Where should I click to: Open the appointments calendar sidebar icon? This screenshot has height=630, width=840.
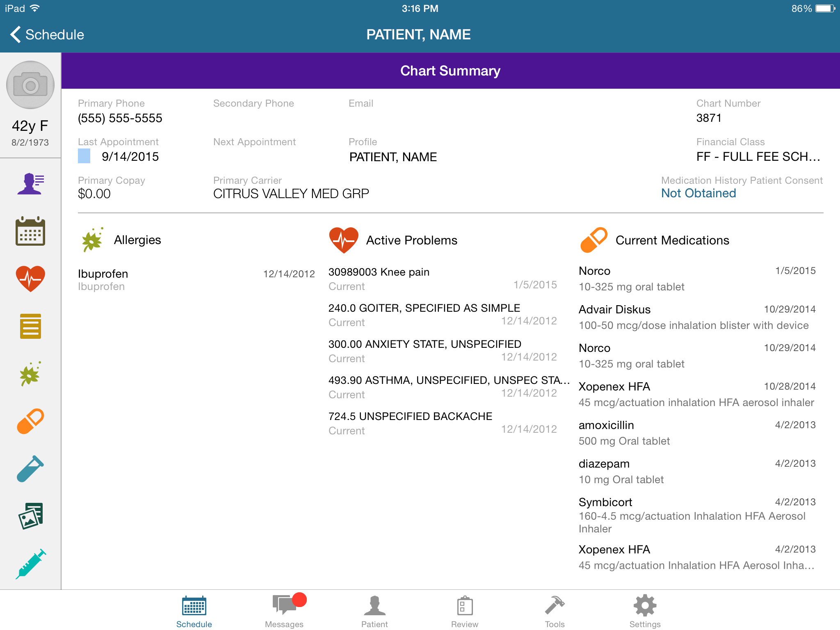(x=30, y=231)
